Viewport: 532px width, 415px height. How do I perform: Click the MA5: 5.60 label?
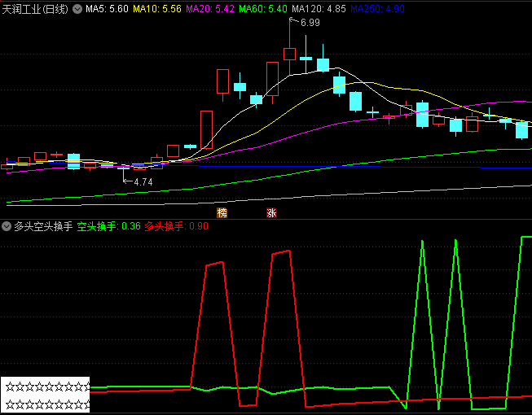107,9
